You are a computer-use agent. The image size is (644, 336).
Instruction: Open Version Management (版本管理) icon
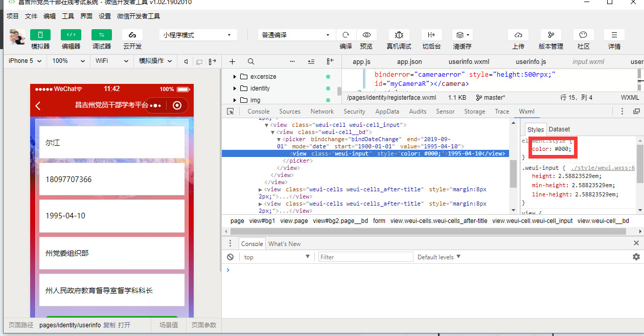coord(551,35)
